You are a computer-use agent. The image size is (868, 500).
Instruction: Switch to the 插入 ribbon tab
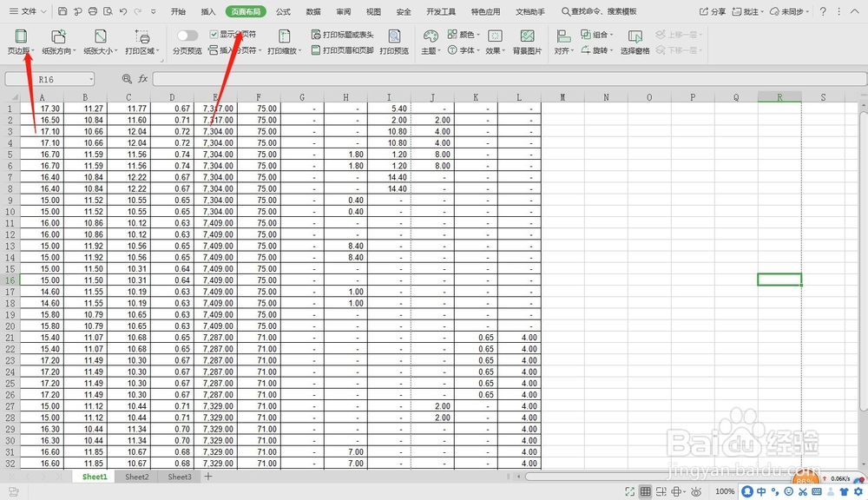(208, 11)
